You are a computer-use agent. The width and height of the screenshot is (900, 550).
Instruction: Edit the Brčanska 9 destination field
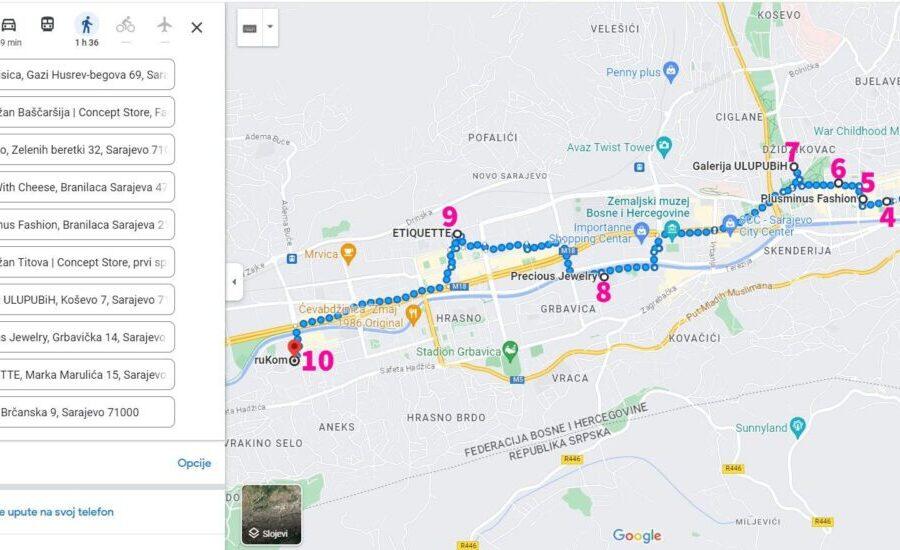(87, 412)
